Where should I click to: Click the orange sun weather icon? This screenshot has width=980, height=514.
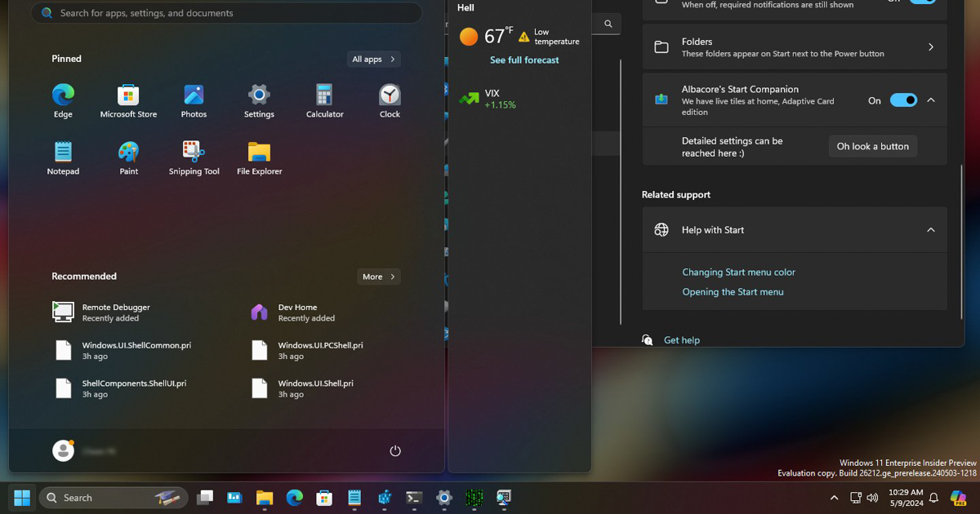click(469, 36)
